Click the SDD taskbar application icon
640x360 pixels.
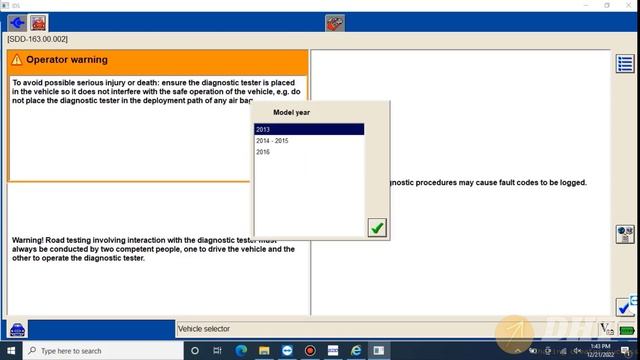click(x=333, y=351)
